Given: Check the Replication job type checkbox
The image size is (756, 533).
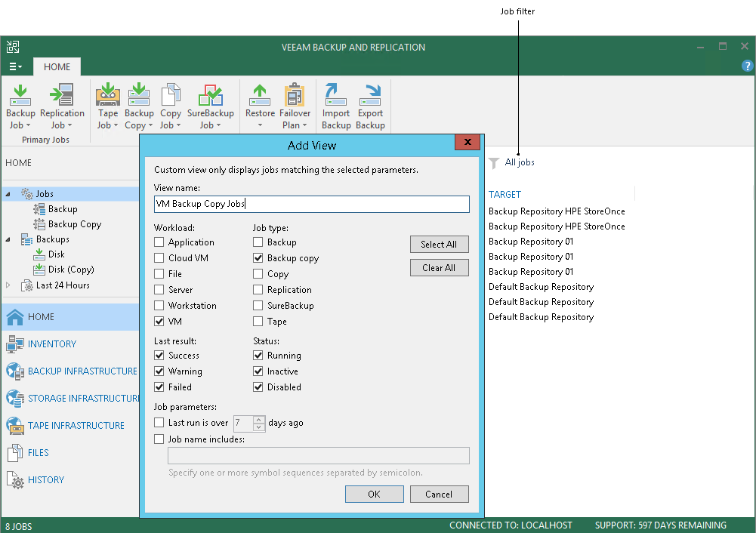Looking at the screenshot, I should [258, 290].
